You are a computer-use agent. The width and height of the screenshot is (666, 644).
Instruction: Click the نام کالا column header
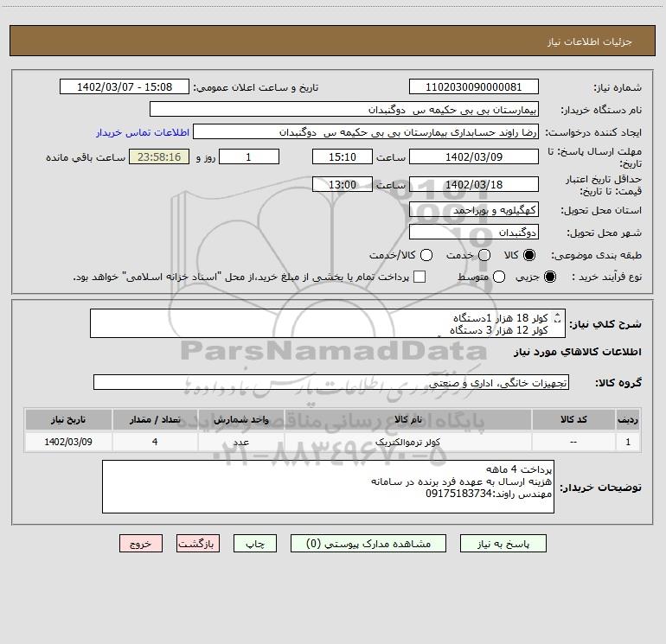[x=407, y=419]
